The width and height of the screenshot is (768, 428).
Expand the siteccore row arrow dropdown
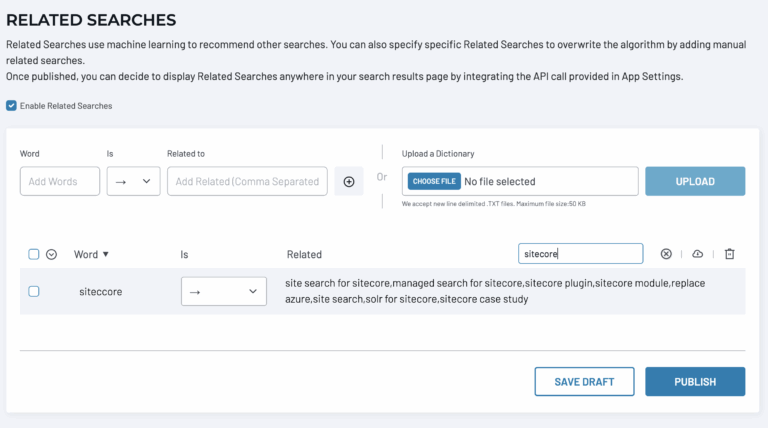[x=224, y=291]
